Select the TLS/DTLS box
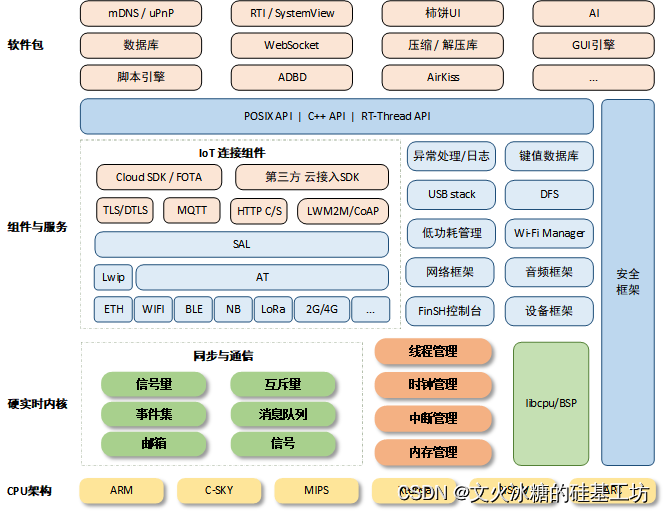The image size is (665, 512). 125,210
